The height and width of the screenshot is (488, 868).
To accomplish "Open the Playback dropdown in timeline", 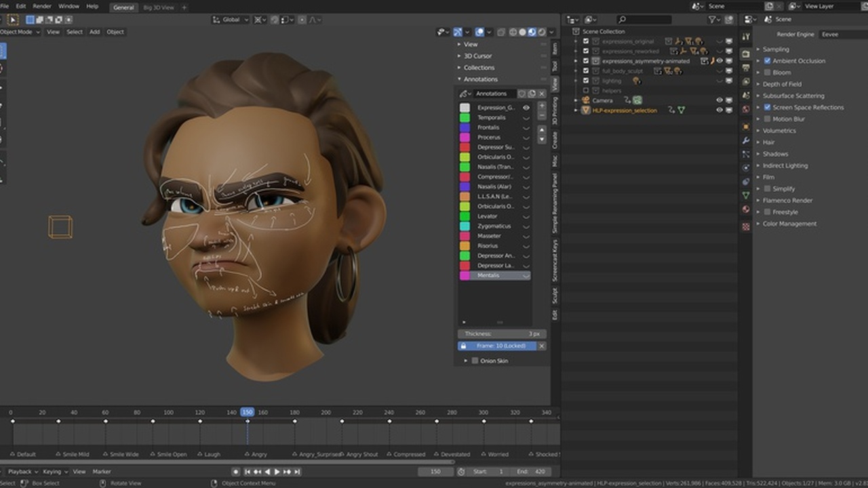I will 22,472.
